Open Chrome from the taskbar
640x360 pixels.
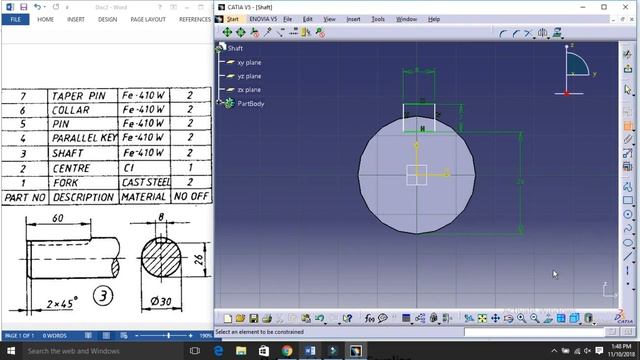point(287,351)
